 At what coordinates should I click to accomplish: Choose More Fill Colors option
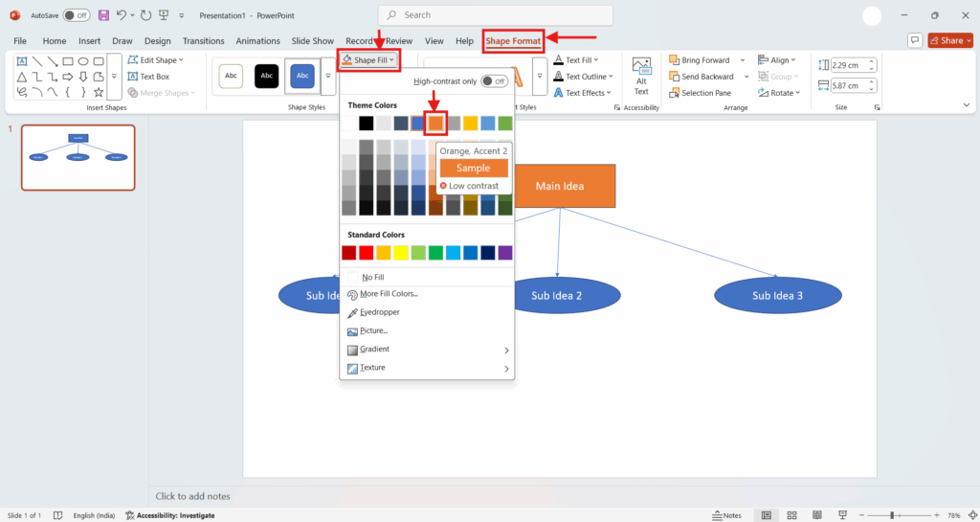click(x=389, y=294)
